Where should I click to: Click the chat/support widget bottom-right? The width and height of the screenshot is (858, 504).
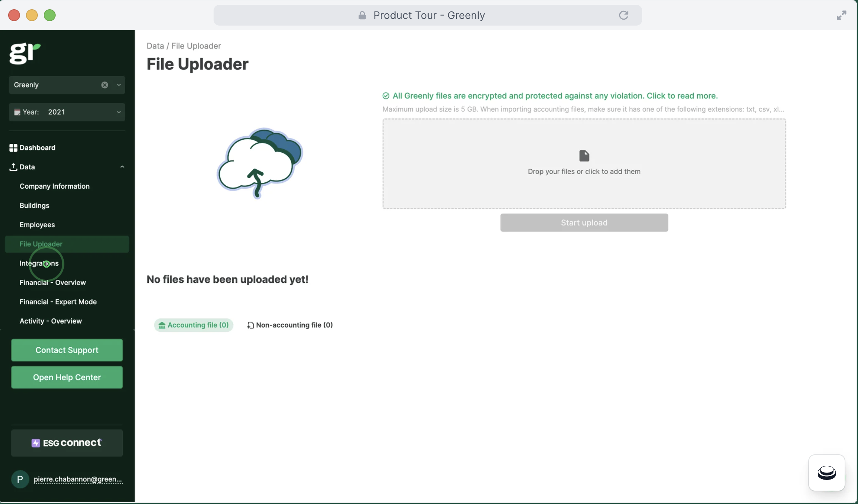827,472
